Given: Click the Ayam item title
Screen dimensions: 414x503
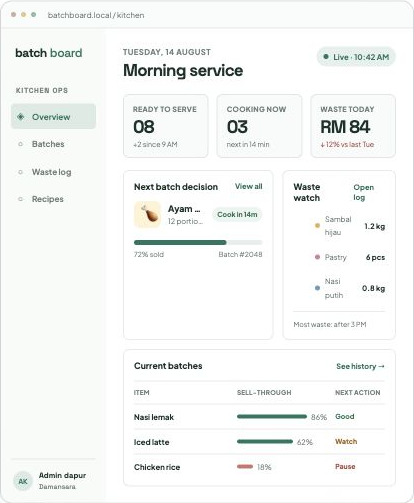Looking at the screenshot, I should pyautogui.click(x=184, y=209).
